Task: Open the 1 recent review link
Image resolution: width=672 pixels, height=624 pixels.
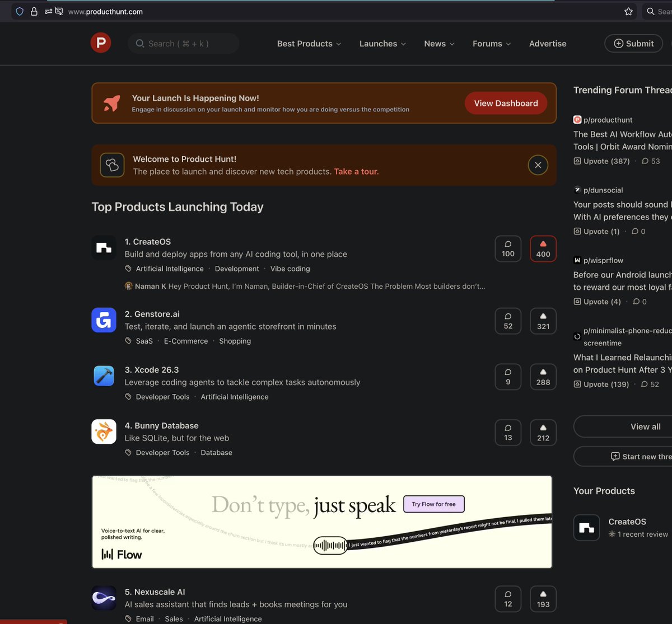Action: coord(638,534)
